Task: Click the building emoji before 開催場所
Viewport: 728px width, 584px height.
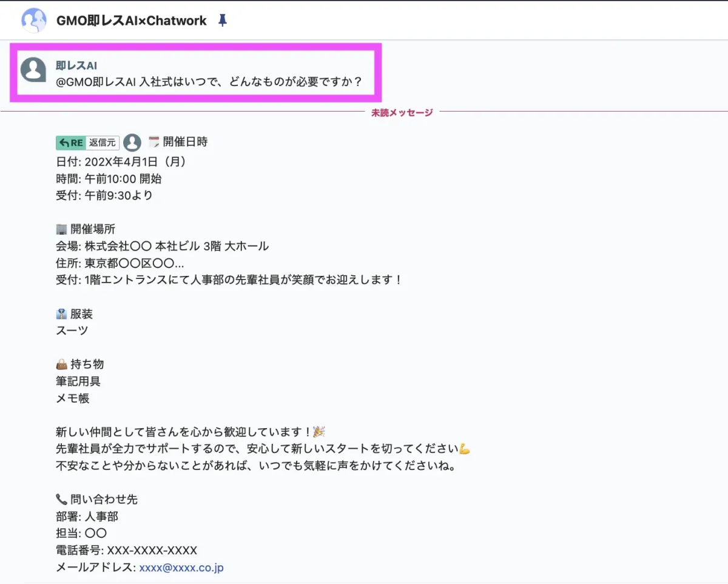Action: (x=61, y=229)
